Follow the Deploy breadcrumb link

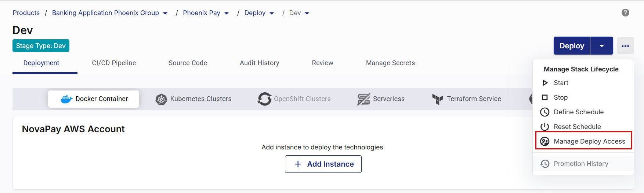click(x=255, y=13)
